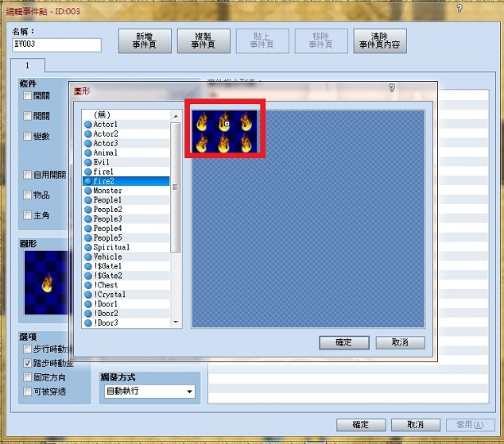504x444 pixels.
Task: Click 清除事件頁內容 button
Action: [380, 41]
